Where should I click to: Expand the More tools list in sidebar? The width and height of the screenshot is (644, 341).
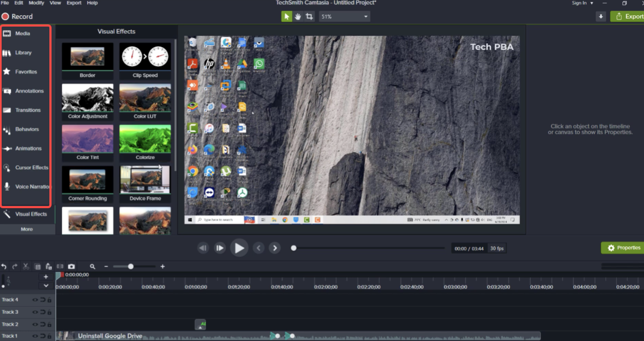(27, 229)
